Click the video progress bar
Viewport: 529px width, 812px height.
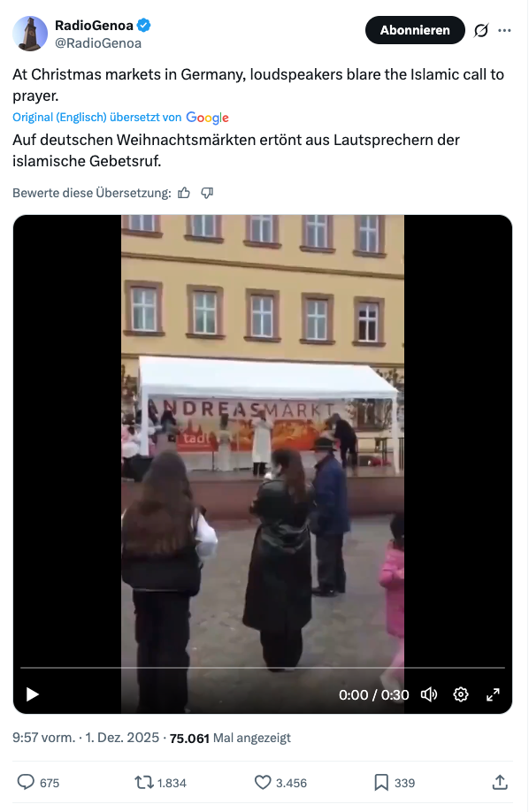point(262,668)
